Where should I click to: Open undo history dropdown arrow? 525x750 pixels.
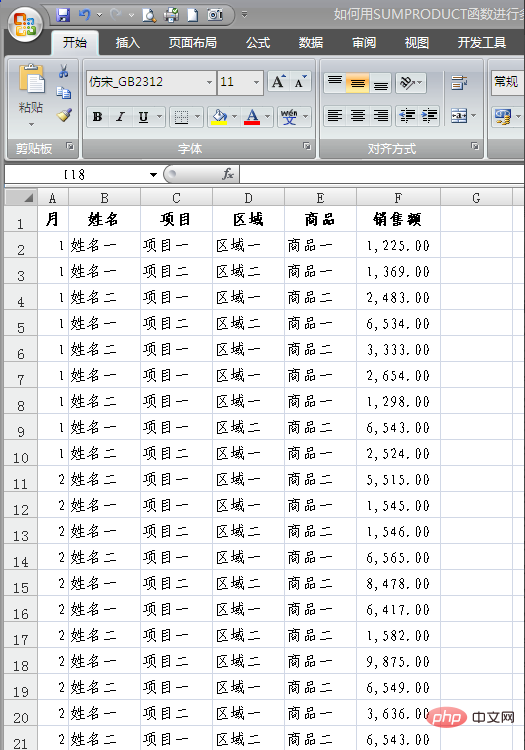pos(99,15)
